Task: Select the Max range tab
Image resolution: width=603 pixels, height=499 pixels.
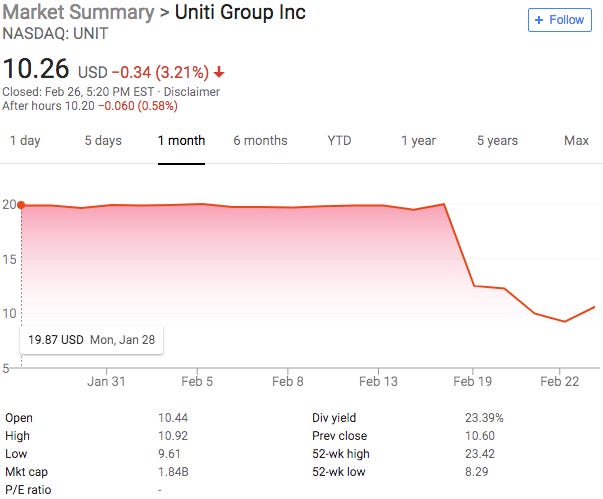Action: (x=576, y=141)
